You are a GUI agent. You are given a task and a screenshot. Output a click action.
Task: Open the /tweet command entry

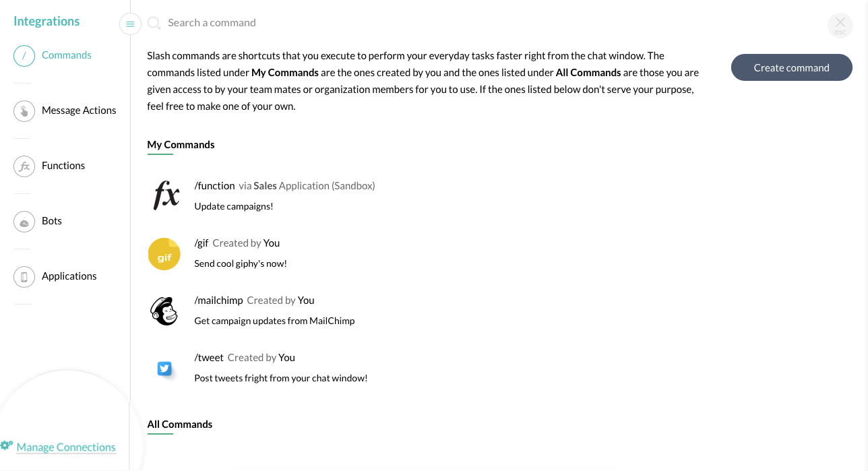pos(209,358)
